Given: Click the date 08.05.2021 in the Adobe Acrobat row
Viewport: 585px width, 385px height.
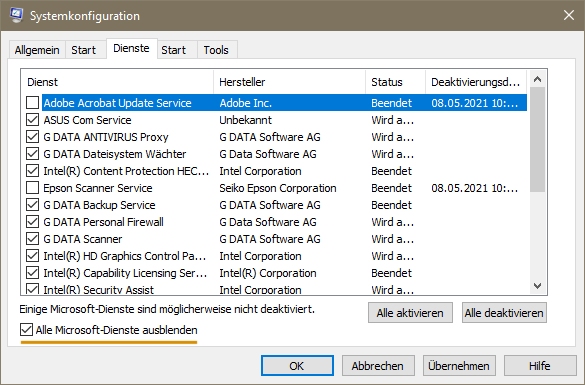Looking at the screenshot, I should [475, 103].
